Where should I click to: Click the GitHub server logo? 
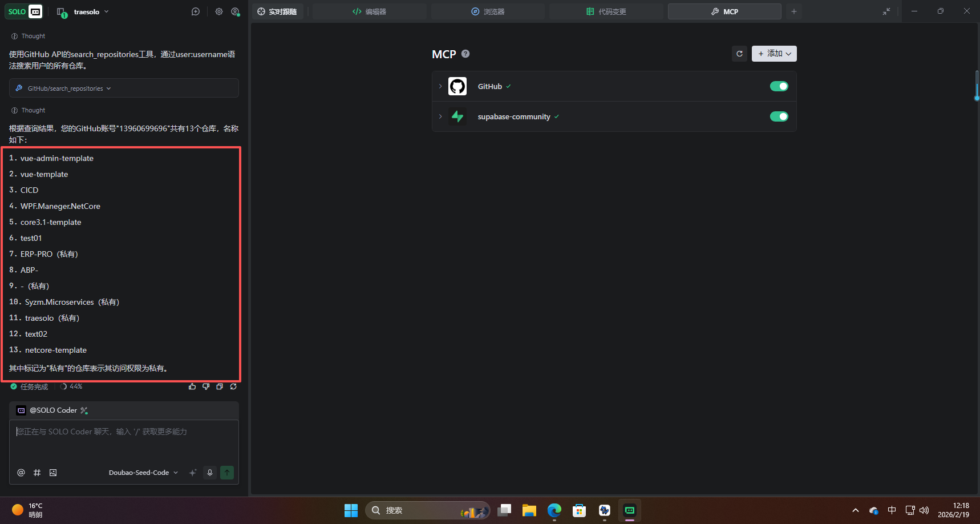tap(457, 86)
